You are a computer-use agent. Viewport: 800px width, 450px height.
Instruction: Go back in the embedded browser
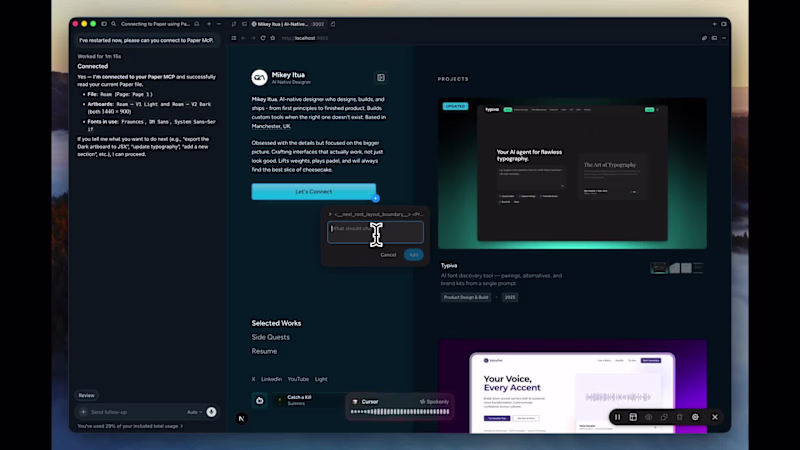tap(243, 38)
